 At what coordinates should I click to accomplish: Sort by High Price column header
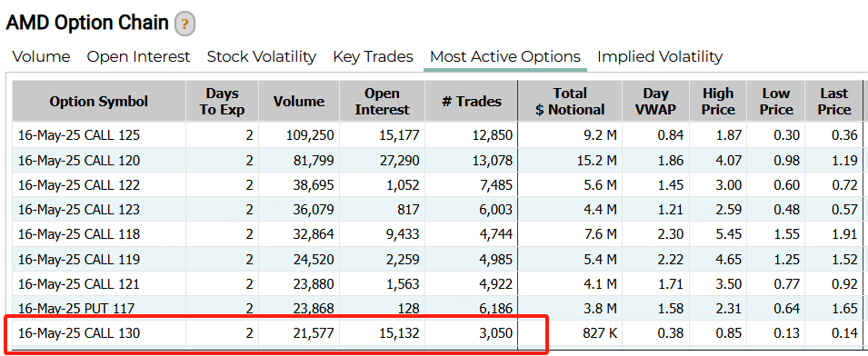(x=718, y=101)
